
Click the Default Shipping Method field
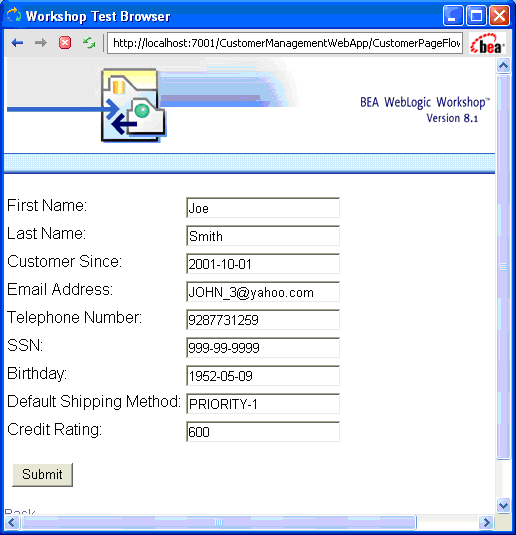(x=263, y=403)
